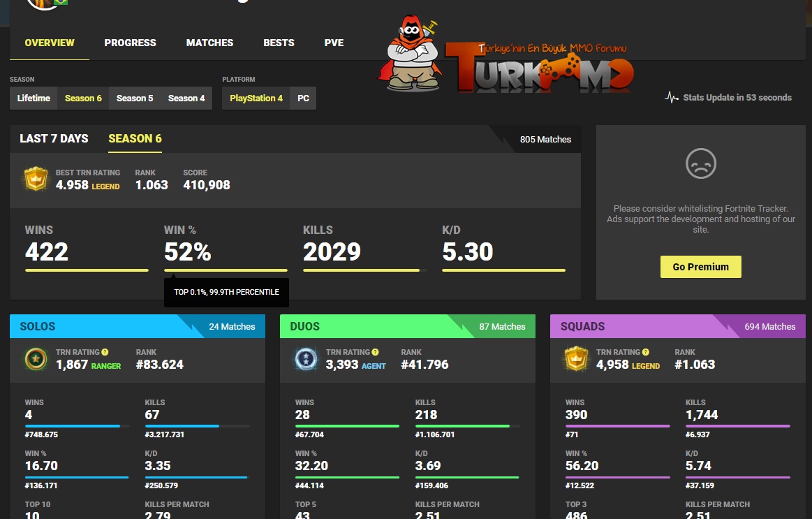812x519 pixels.
Task: Select the Lifetime season filter
Action: (x=34, y=98)
